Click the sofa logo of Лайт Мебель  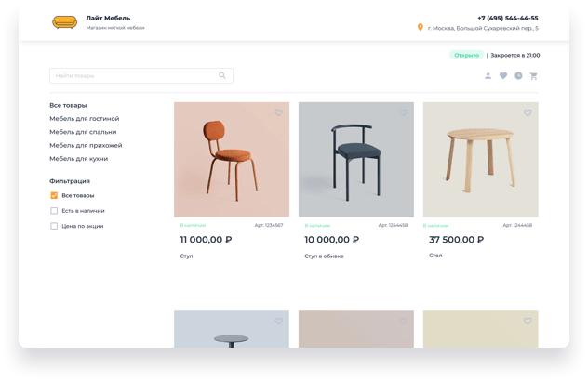[65, 22]
